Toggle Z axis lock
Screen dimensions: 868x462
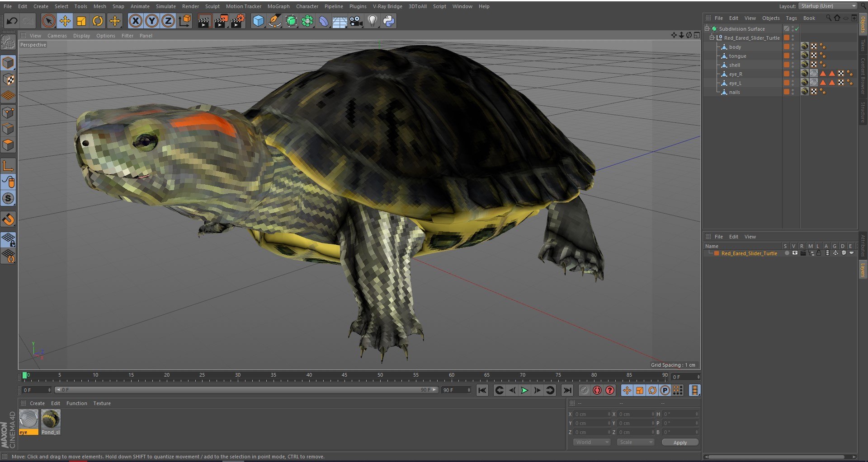(x=168, y=21)
